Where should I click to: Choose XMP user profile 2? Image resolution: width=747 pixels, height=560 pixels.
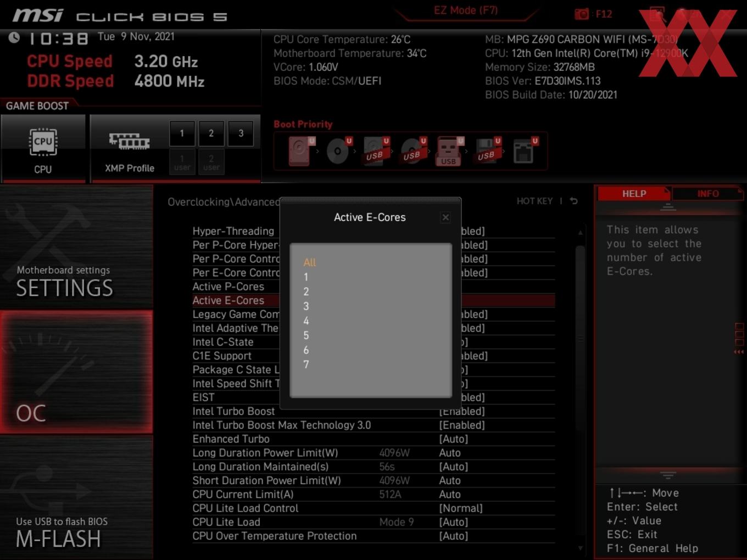click(211, 162)
